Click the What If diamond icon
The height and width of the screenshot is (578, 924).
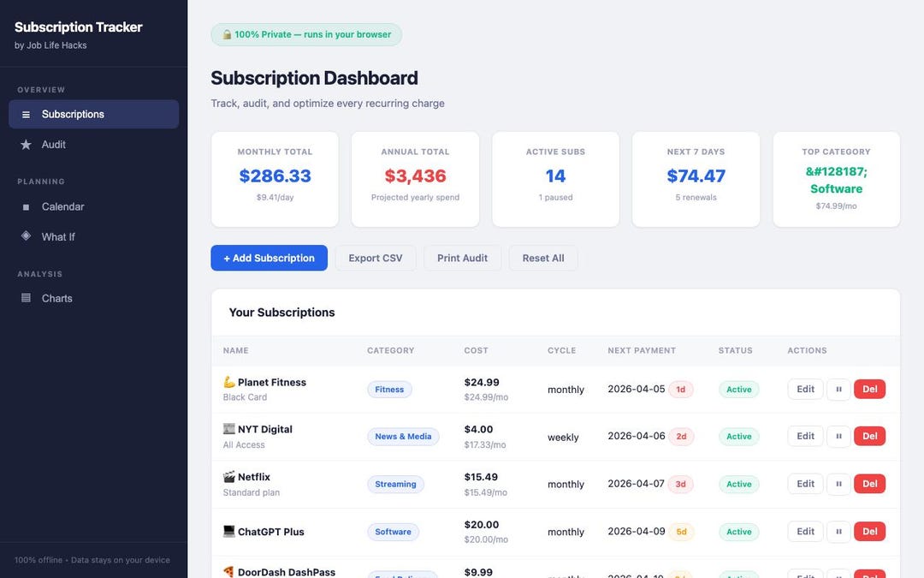coord(26,236)
